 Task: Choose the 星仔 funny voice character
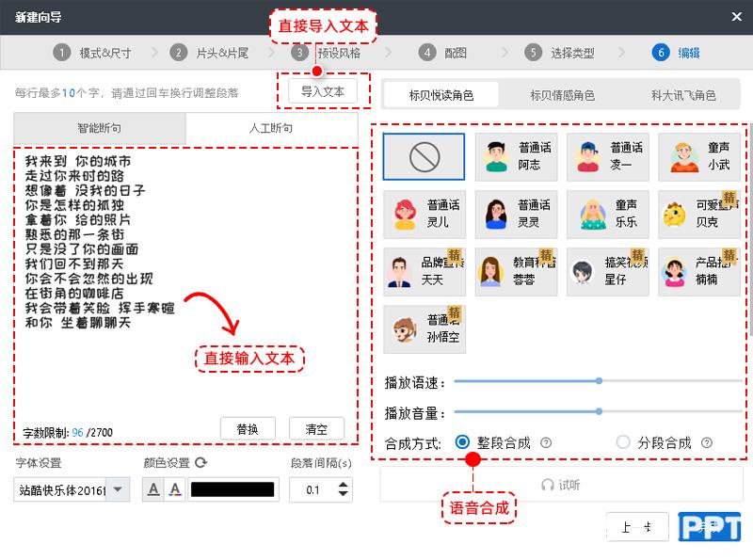pos(608,271)
